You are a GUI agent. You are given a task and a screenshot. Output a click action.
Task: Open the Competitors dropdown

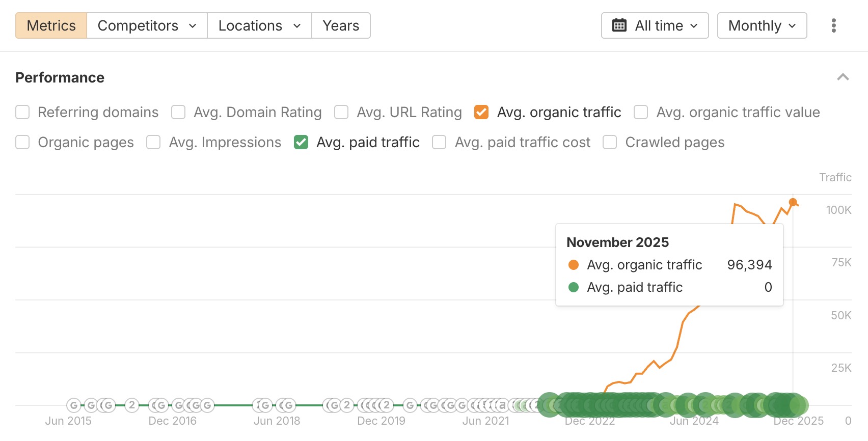[x=147, y=25]
